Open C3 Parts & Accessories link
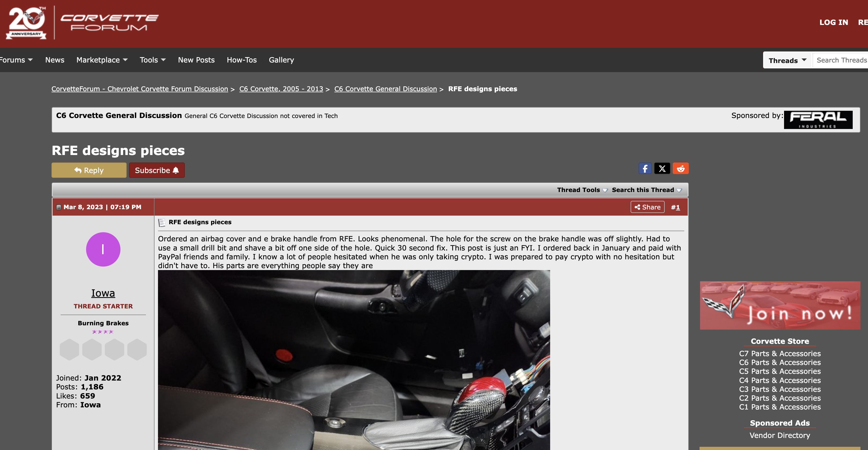Image resolution: width=868 pixels, height=450 pixels. [780, 389]
